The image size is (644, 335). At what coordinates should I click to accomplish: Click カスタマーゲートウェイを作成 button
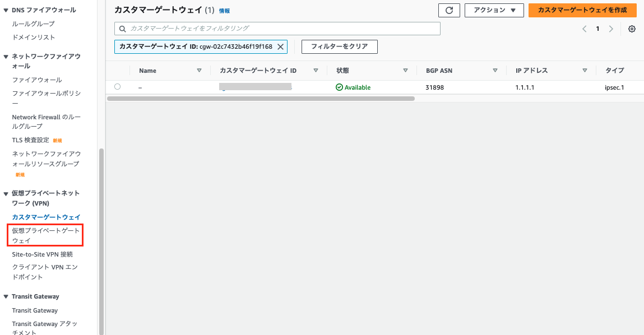click(582, 10)
